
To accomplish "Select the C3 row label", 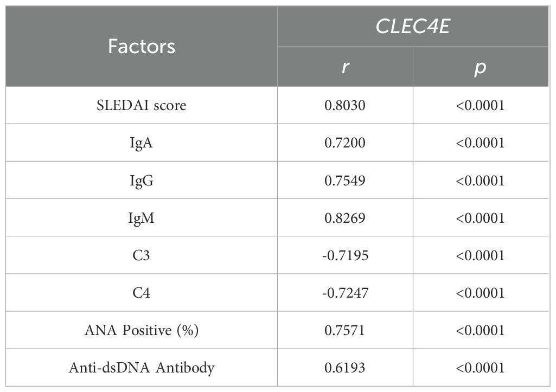I will (x=142, y=255).
